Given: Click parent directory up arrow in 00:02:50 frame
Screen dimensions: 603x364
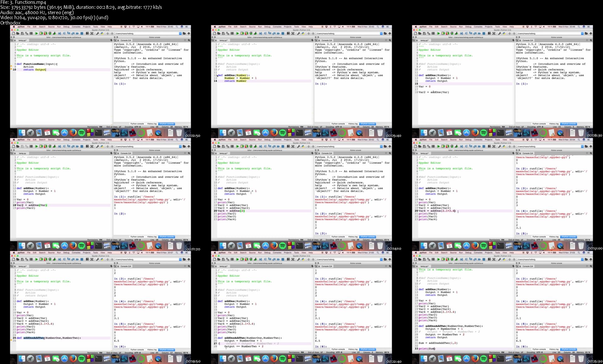Looking at the screenshot, I should point(189,33).
